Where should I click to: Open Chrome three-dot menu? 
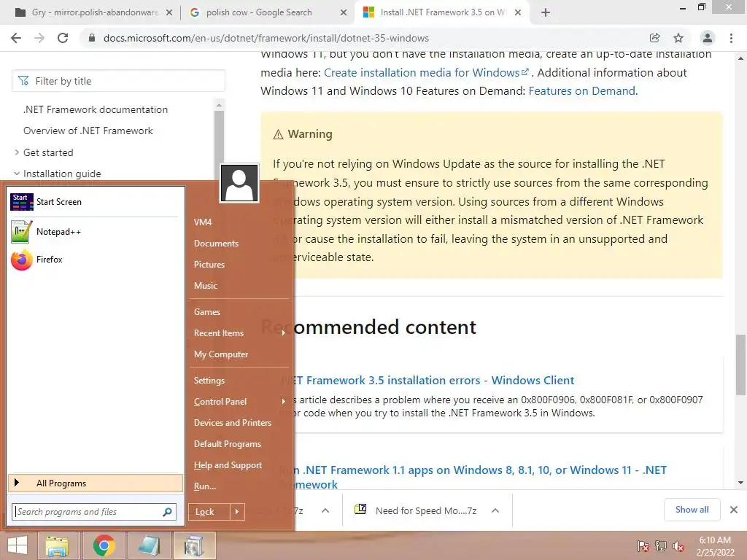pos(731,38)
